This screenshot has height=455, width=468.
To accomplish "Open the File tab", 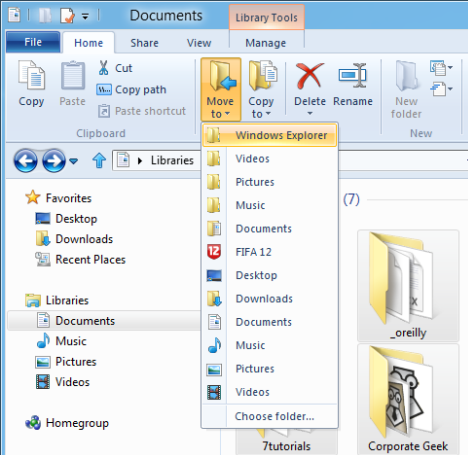I will (33, 42).
